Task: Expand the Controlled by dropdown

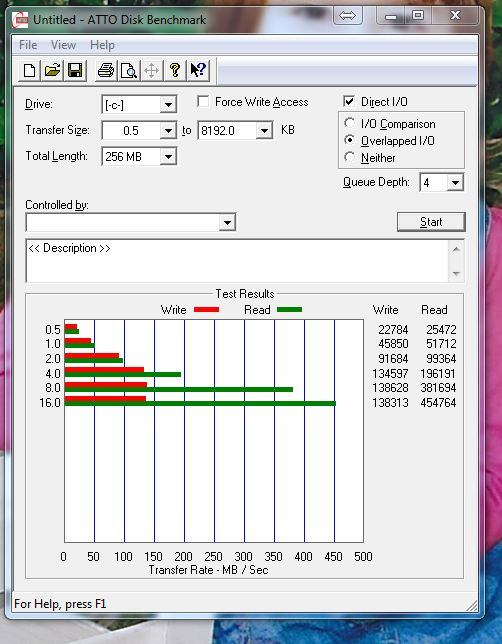Action: tap(227, 222)
